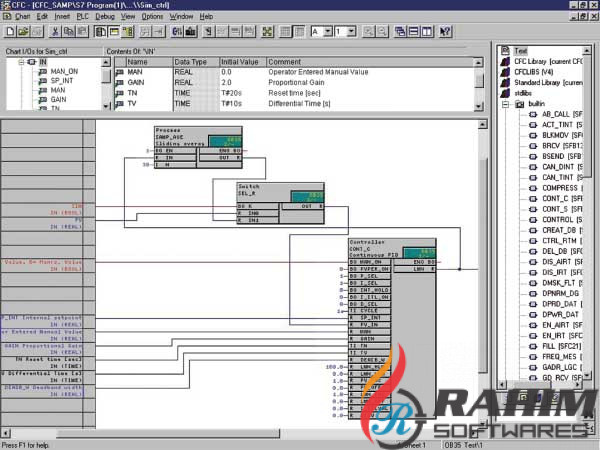This screenshot has width=600, height=450.
Task: Open the sheet number '1' dropdown
Action: click(351, 31)
